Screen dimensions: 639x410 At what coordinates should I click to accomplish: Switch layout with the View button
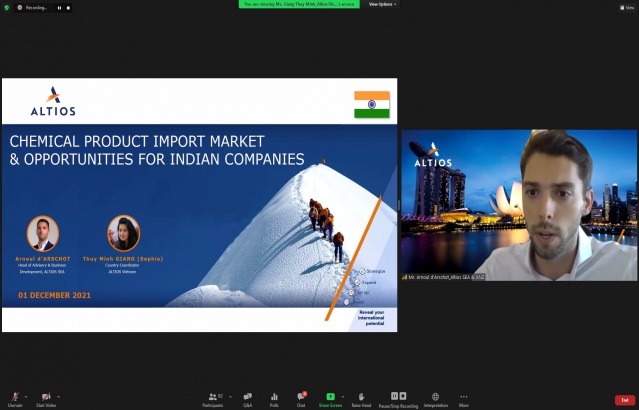627,7
